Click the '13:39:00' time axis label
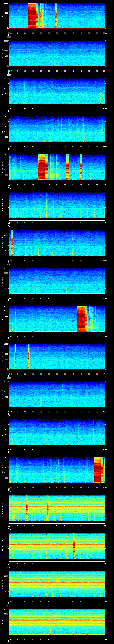Screen dimensions: 114x644 coord(9,109)
